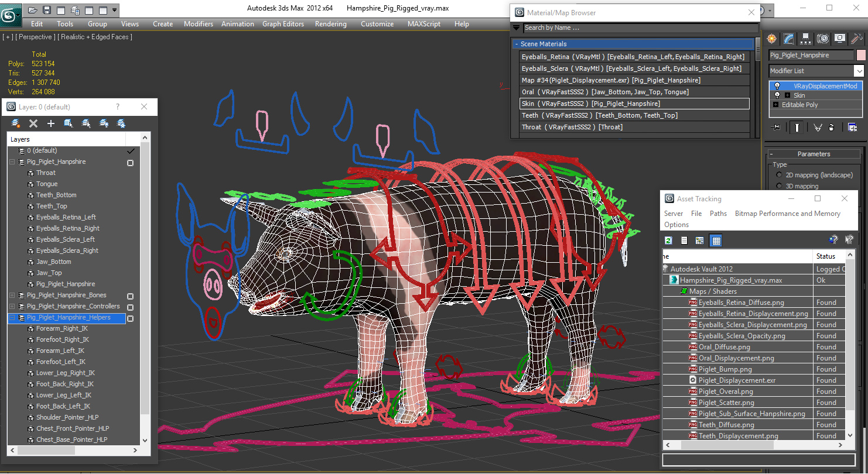Screen dimensions: 868x474
Task: Open the Modify command panel tab
Action: click(x=789, y=39)
